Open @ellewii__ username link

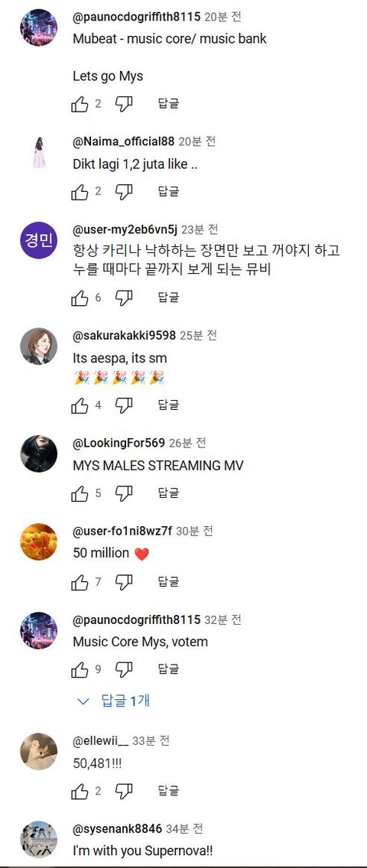pyautogui.click(x=100, y=740)
